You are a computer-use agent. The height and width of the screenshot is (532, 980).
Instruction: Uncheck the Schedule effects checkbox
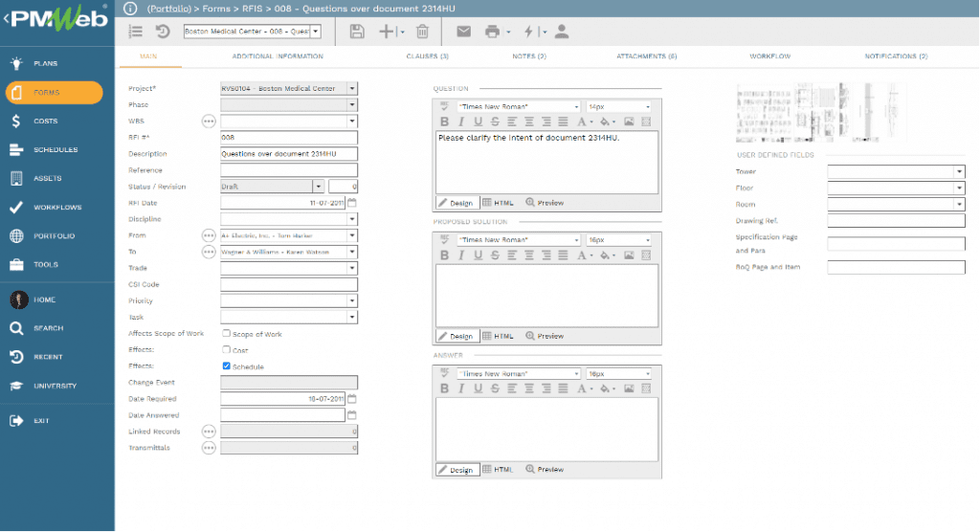click(x=226, y=366)
